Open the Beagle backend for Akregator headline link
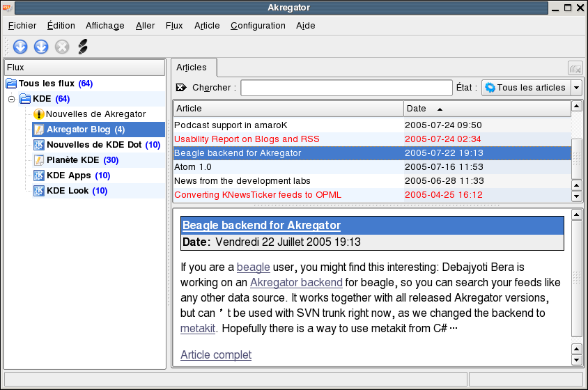The image size is (588, 390). point(261,226)
